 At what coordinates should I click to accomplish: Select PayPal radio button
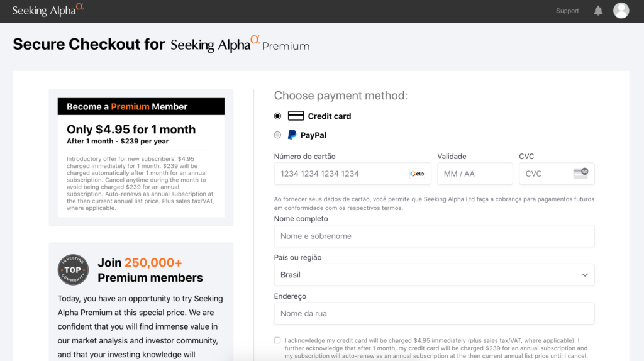(277, 135)
